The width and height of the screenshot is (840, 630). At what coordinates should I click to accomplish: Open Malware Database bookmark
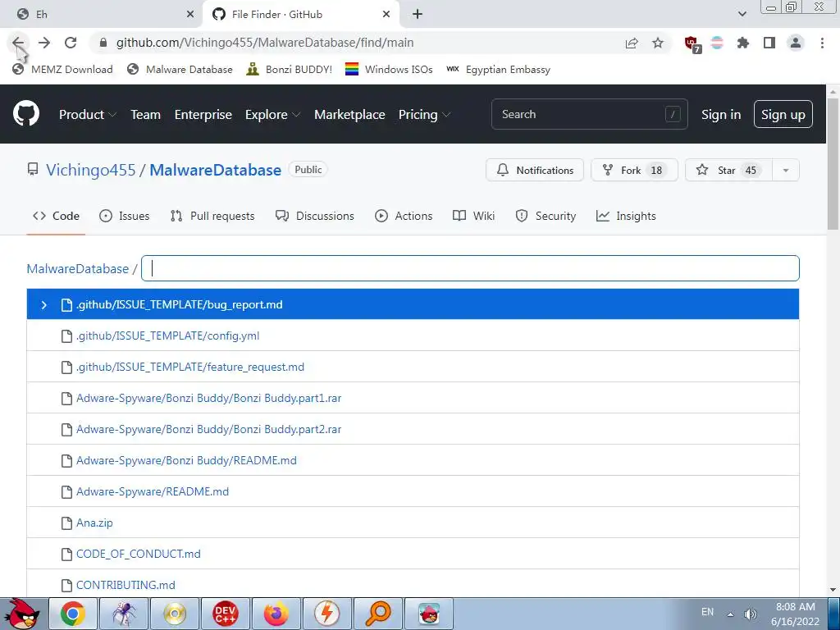pyautogui.click(x=180, y=70)
